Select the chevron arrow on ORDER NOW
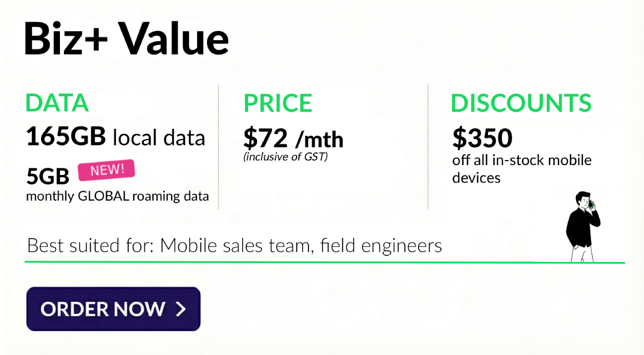This screenshot has width=644, height=355. tap(181, 308)
